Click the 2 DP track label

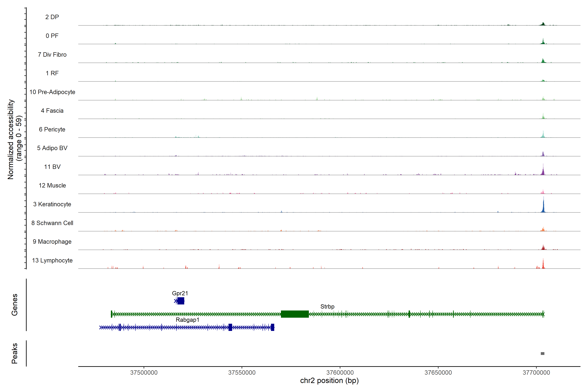pyautogui.click(x=52, y=17)
